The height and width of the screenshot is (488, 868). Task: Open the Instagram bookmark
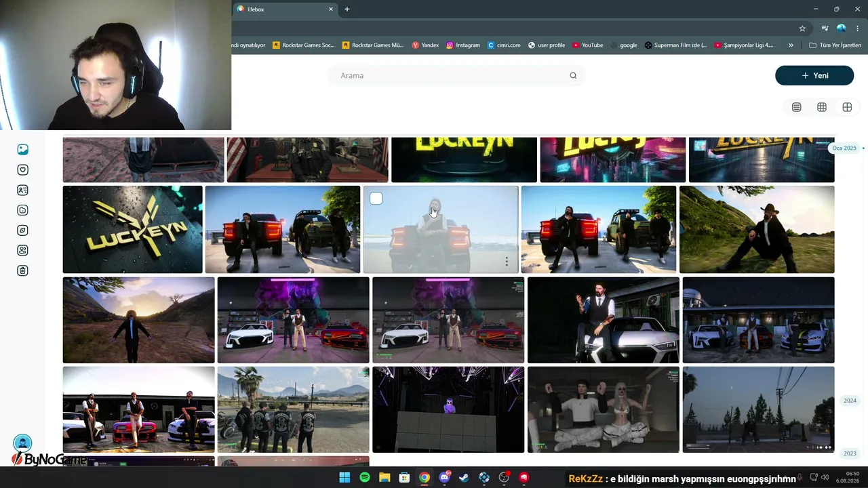point(462,45)
